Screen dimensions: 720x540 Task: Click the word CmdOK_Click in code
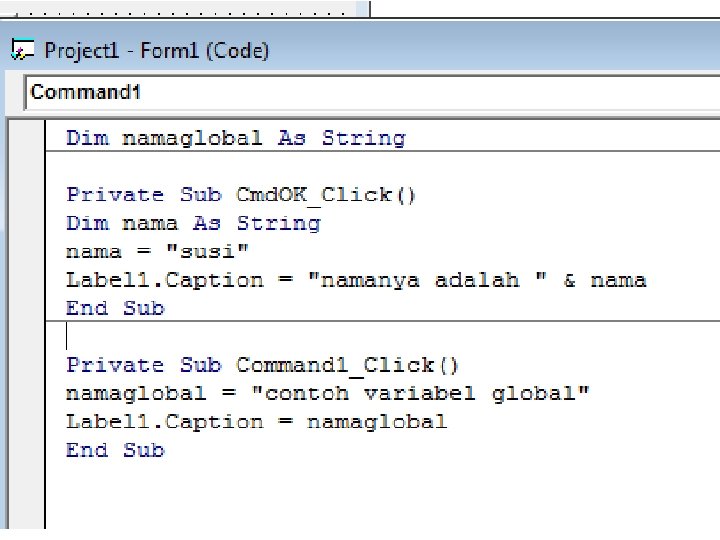point(315,194)
